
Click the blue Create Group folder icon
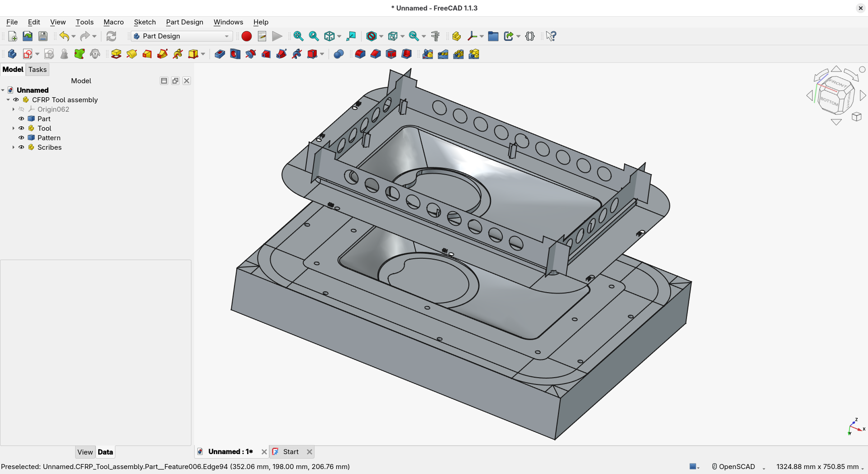pos(493,36)
